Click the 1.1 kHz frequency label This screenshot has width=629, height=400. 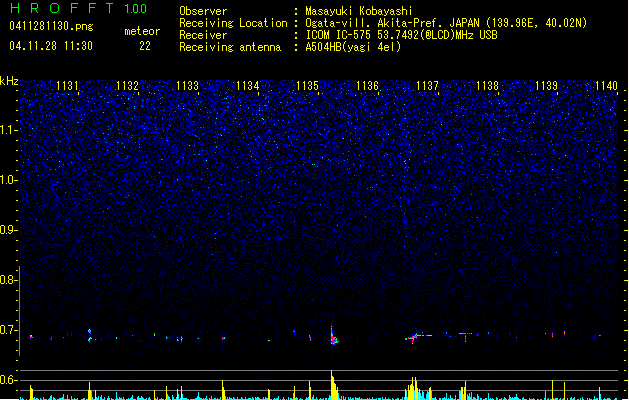[8, 130]
